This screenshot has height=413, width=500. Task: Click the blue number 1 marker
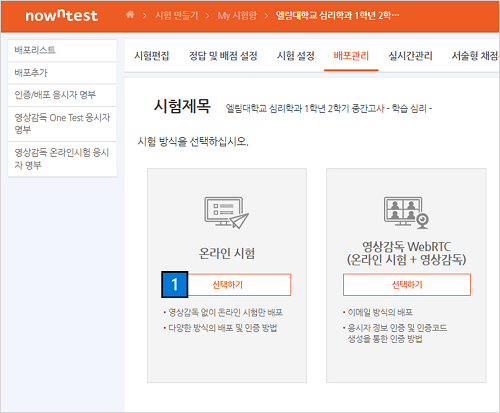175,284
